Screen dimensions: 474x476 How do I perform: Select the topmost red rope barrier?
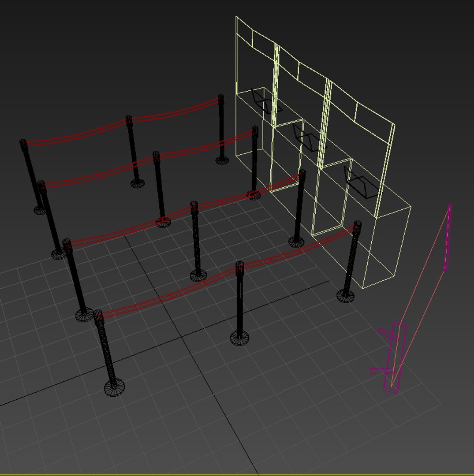[122, 122]
